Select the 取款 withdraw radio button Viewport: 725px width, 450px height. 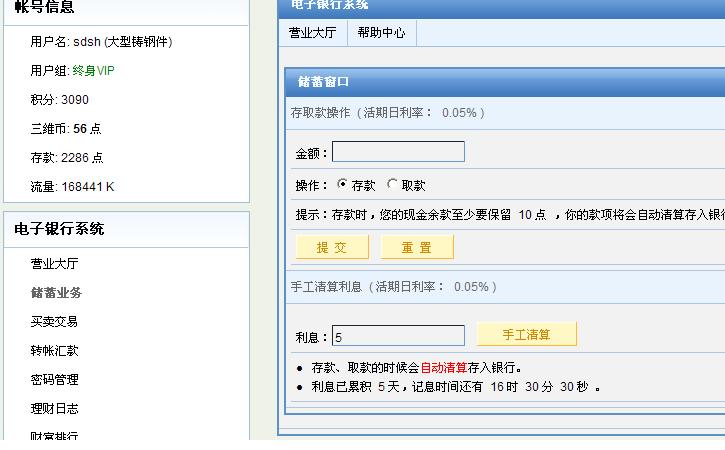[393, 184]
